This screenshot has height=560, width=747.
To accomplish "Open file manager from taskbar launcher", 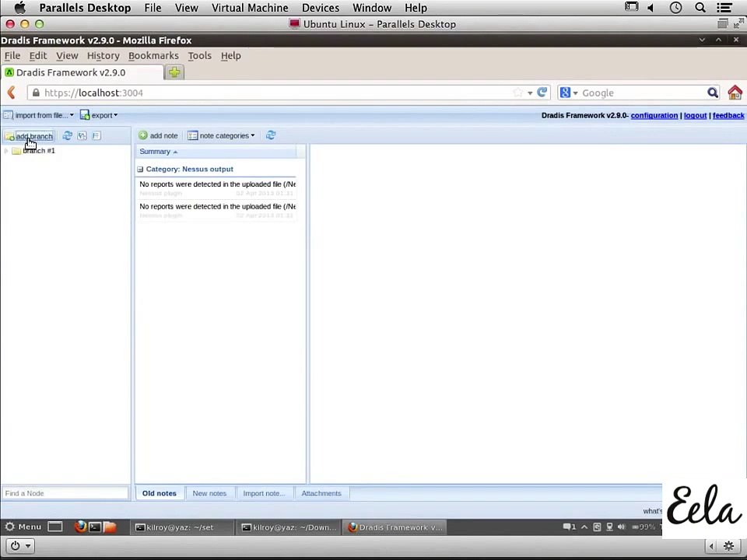I will point(110,527).
